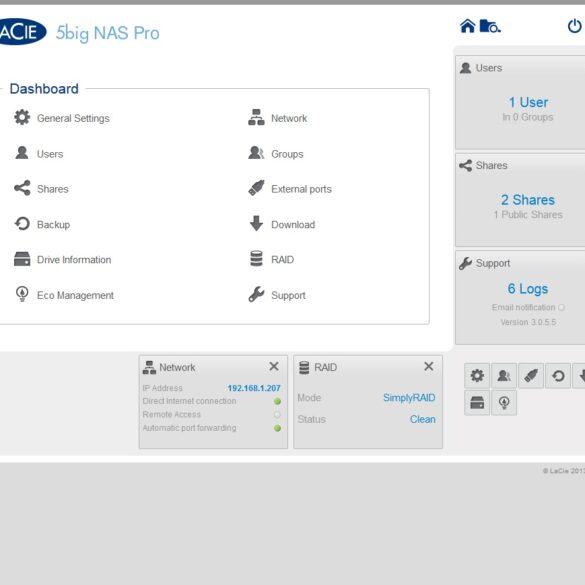Open the Users page from Dashboard
Screen dimensions: 585x585
pyautogui.click(x=50, y=154)
